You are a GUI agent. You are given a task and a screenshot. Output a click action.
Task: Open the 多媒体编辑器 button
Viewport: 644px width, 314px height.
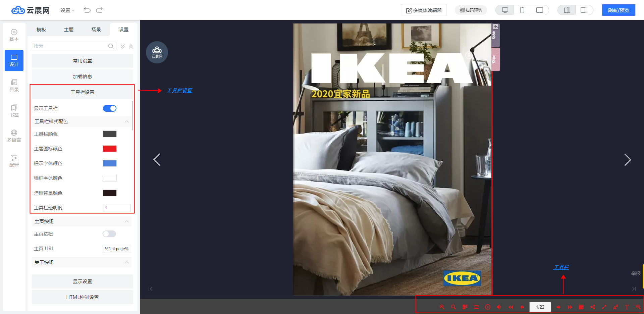(x=424, y=10)
